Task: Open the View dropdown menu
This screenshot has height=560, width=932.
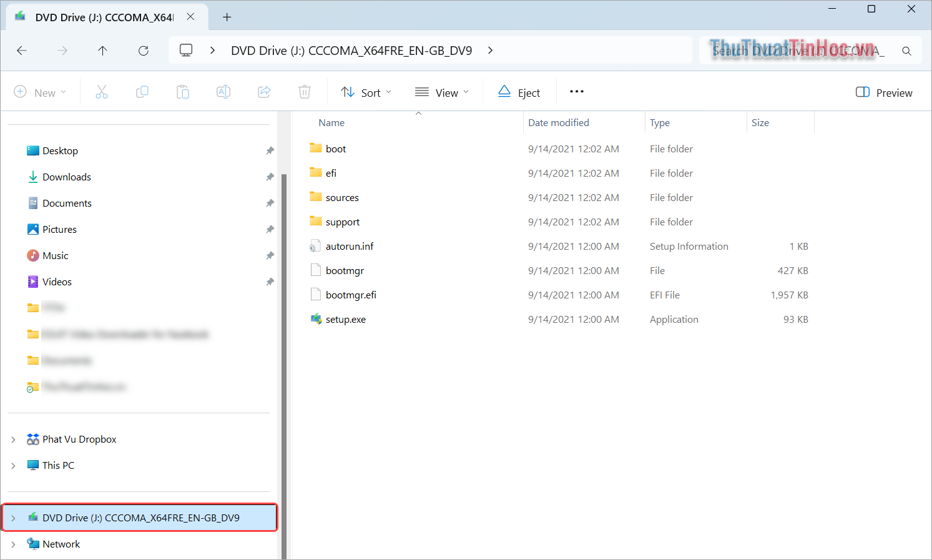Action: point(442,92)
